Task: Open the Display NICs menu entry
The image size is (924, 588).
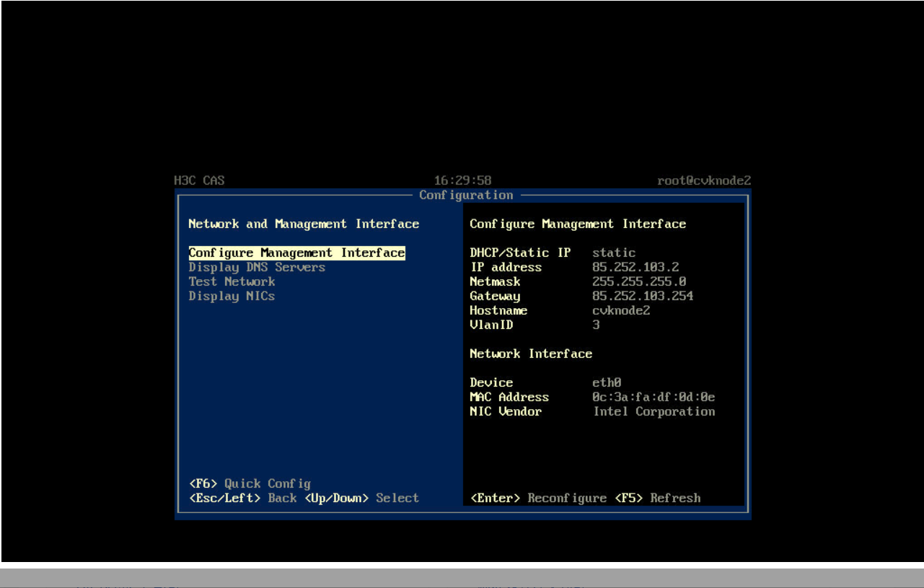Action: pyautogui.click(x=232, y=297)
